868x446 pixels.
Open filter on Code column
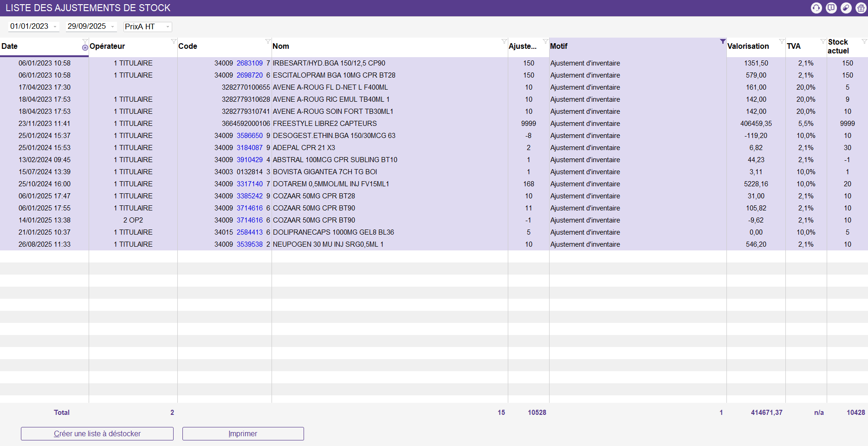click(x=268, y=41)
